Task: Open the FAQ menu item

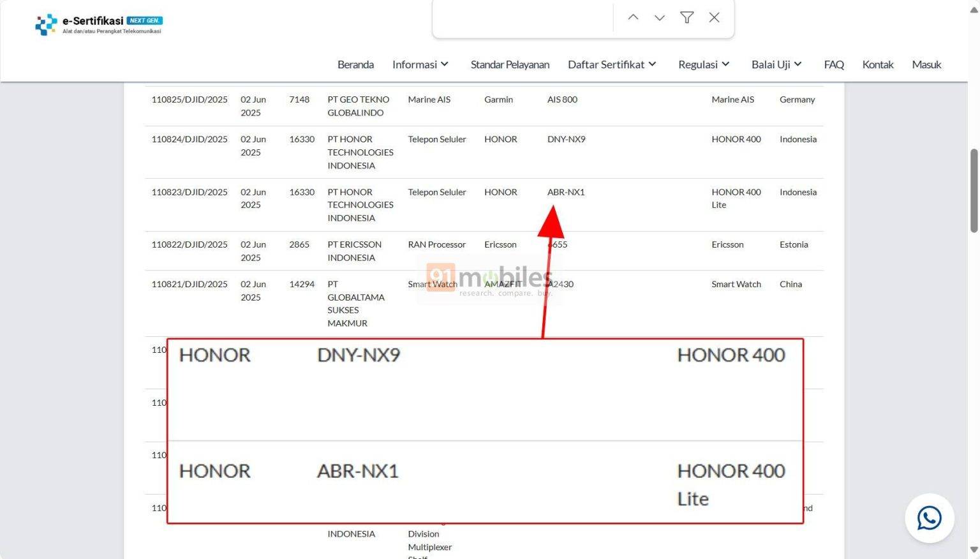Action: [x=834, y=64]
